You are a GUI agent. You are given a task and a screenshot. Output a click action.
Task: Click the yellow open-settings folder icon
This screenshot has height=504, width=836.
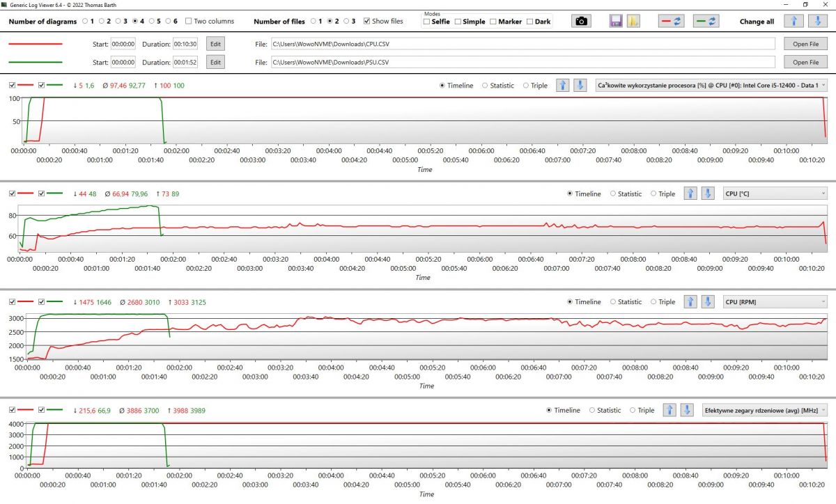tap(633, 21)
